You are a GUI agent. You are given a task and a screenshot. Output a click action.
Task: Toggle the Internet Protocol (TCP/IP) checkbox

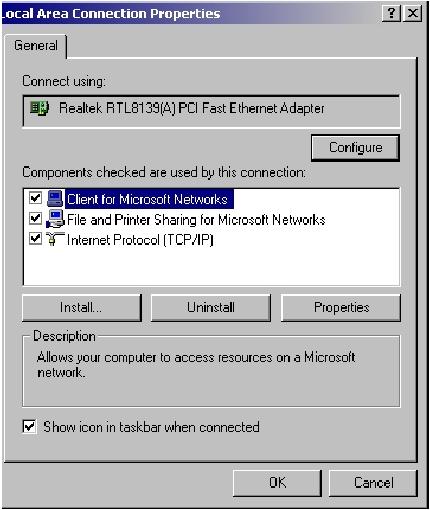[x=35, y=239]
